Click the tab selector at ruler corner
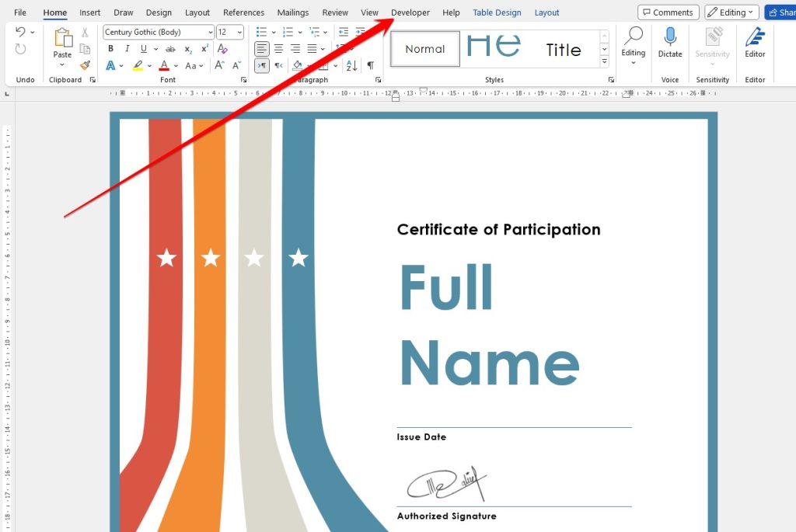Viewport: 796px width, 532px height. pos(7,94)
